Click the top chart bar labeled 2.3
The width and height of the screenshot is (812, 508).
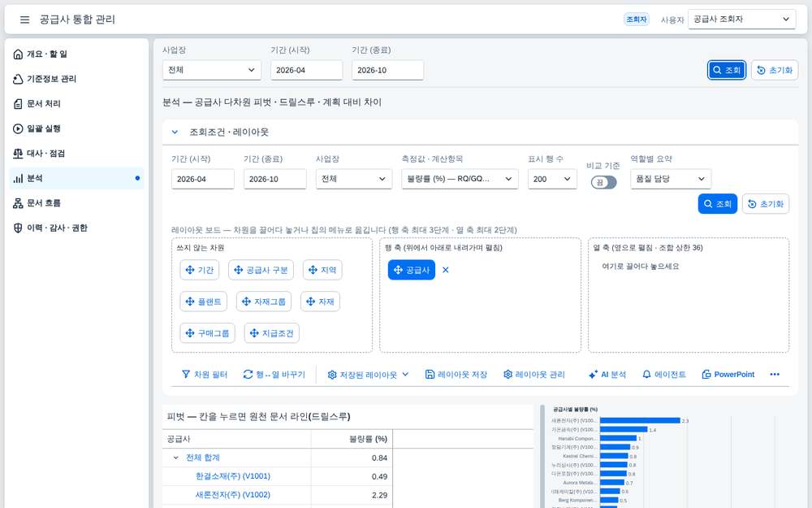[640, 420]
